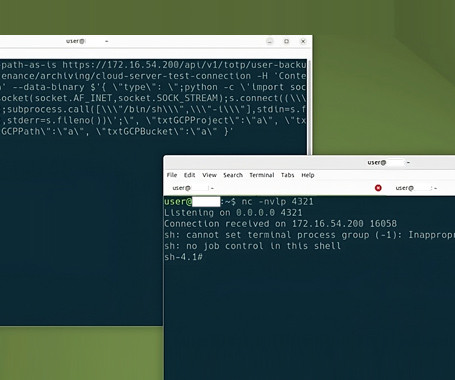
Task: Click 'socket.SOCK_STREAM' text in back terminal
Action: 168,98
